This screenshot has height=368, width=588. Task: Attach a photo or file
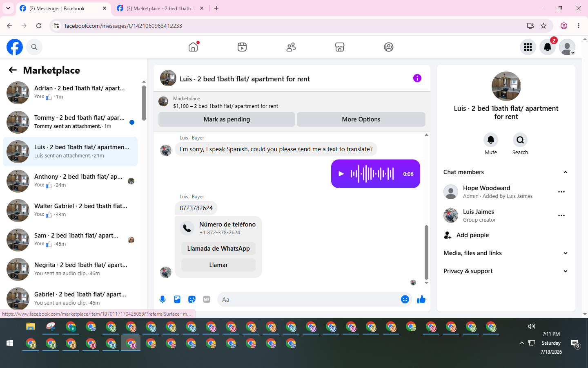pyautogui.click(x=177, y=299)
